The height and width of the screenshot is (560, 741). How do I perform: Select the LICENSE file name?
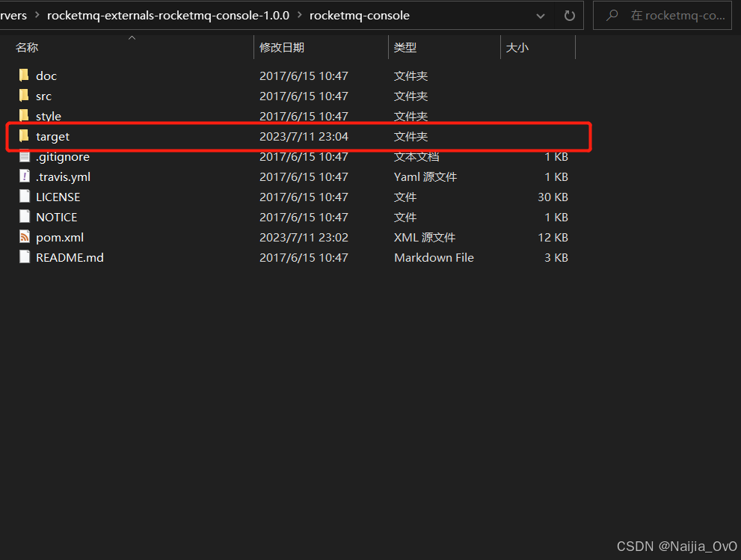(x=58, y=197)
